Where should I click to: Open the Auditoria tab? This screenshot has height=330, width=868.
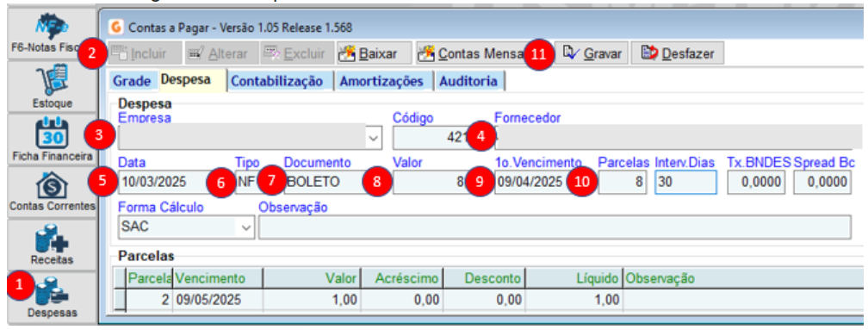pos(468,81)
